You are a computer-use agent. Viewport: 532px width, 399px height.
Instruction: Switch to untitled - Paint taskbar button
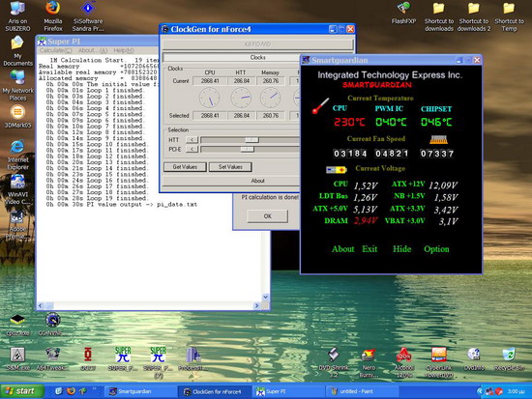tap(362, 391)
